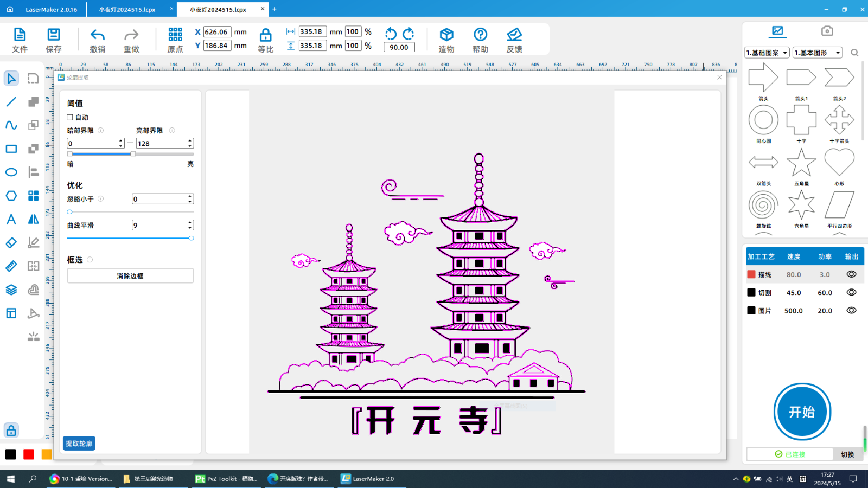Image resolution: width=868 pixels, height=488 pixels.
Task: Enable the 自动 threshold checkbox
Action: [x=70, y=117]
